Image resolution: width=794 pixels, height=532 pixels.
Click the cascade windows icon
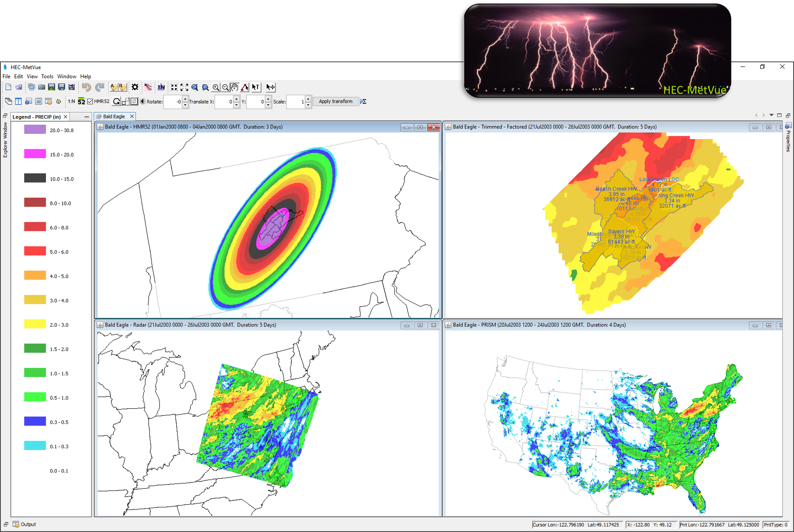(x=9, y=101)
